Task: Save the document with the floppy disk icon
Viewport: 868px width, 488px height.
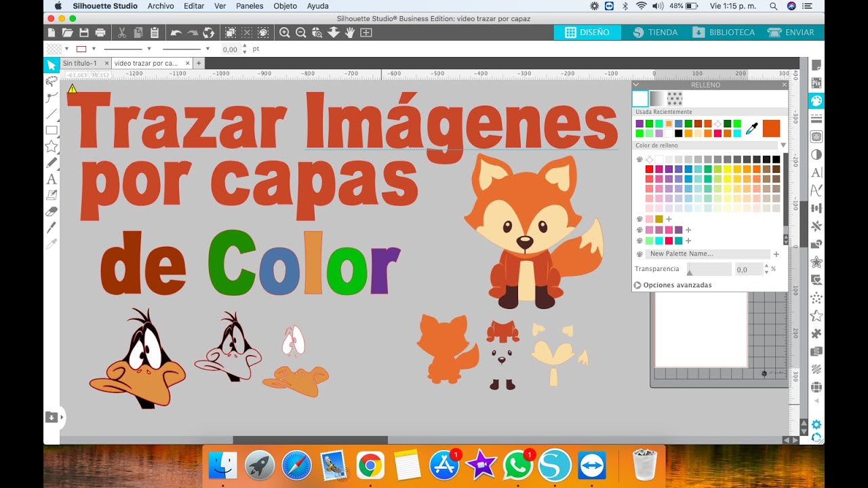Action: [84, 33]
